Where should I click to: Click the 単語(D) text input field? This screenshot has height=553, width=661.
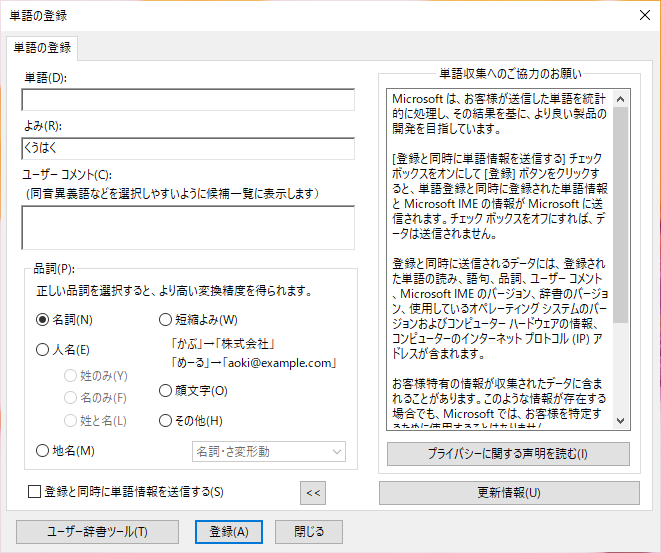pyautogui.click(x=188, y=100)
